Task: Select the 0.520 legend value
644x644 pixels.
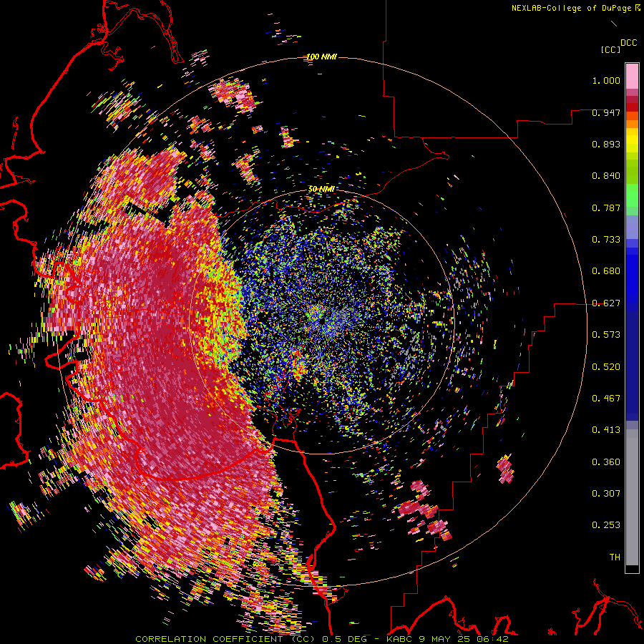Action: tap(606, 367)
